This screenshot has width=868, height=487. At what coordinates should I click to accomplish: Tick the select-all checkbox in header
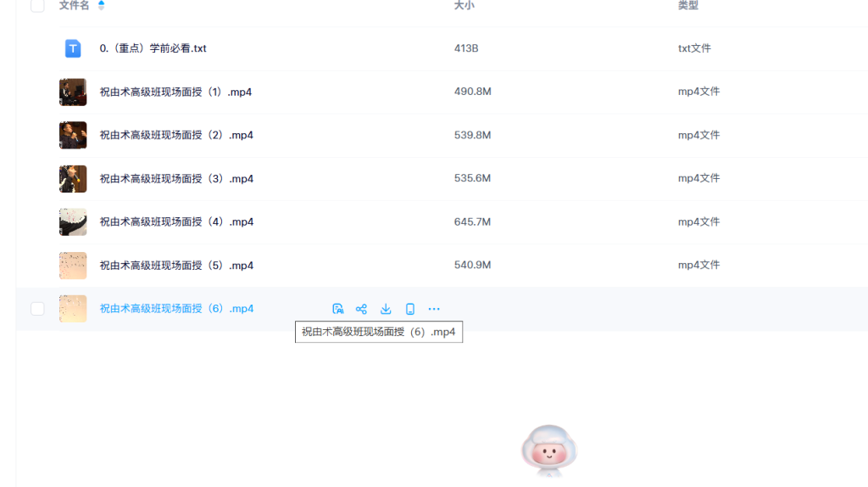[37, 6]
